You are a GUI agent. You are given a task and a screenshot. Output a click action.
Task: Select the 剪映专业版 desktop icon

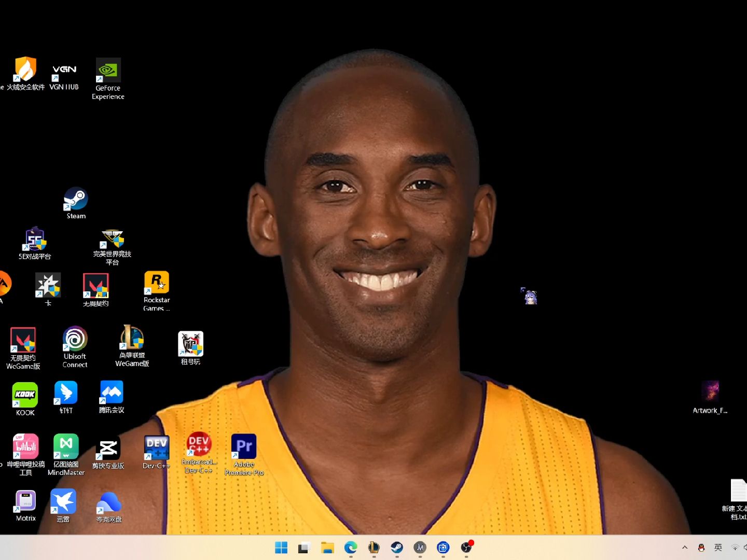click(108, 453)
